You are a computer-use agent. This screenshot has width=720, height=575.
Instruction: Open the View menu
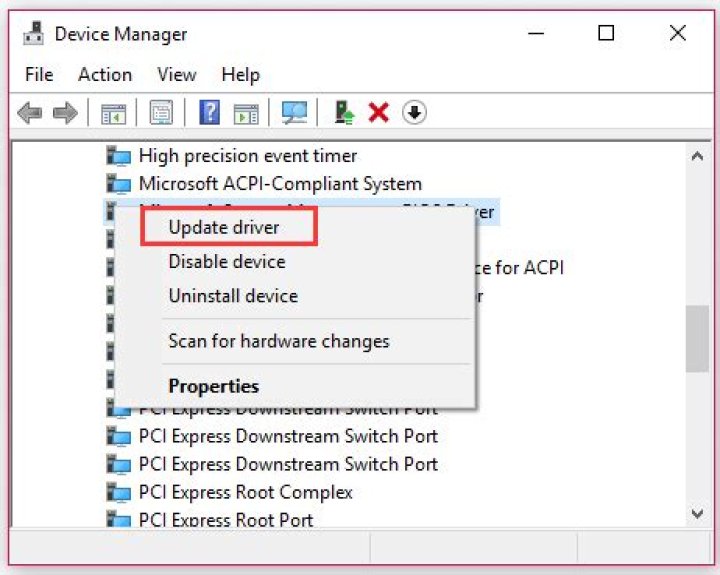pyautogui.click(x=176, y=75)
